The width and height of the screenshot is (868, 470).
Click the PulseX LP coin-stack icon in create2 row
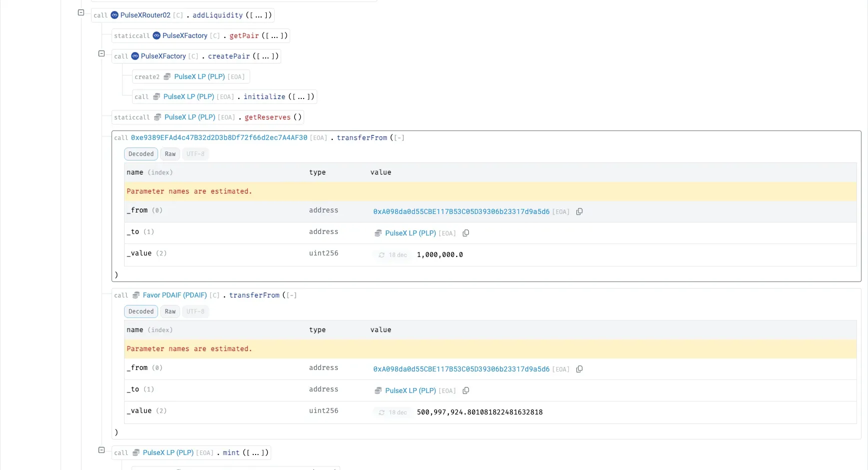coord(167,76)
